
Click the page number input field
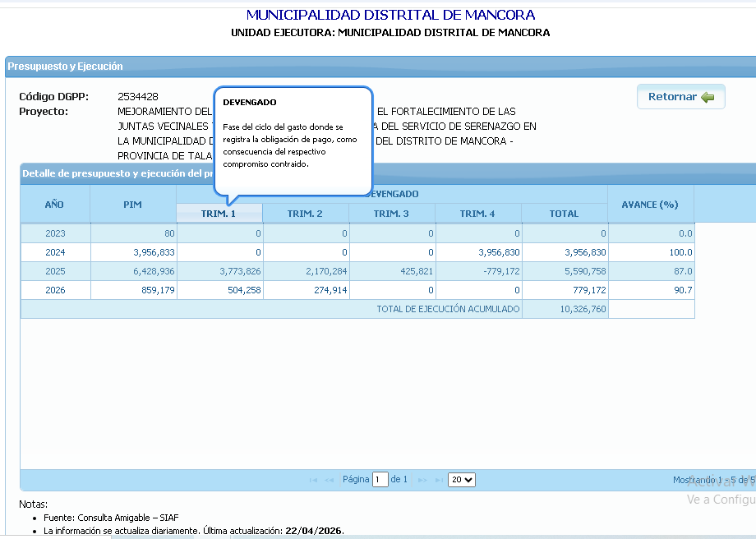[380, 480]
